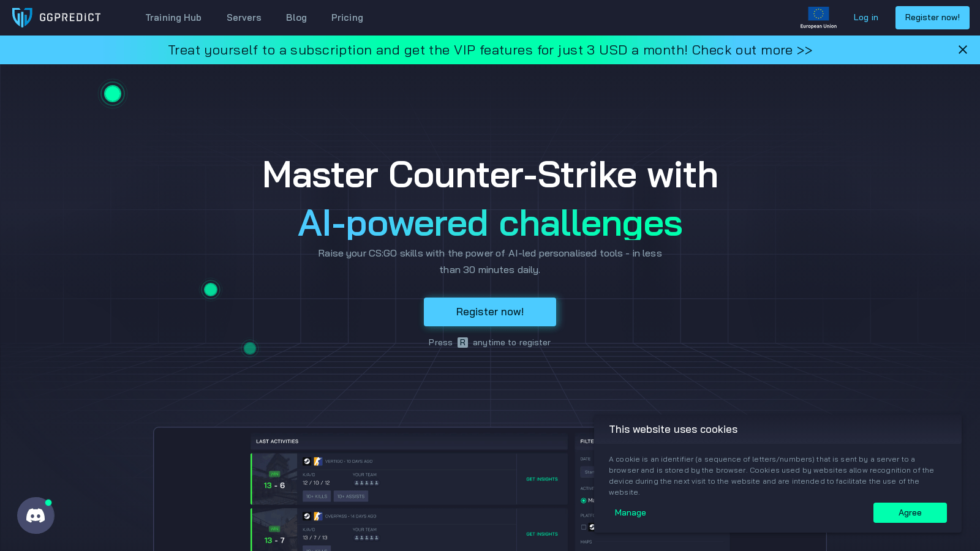Click the 10+ ASSISTS tag in Vertigo match

pyautogui.click(x=351, y=497)
